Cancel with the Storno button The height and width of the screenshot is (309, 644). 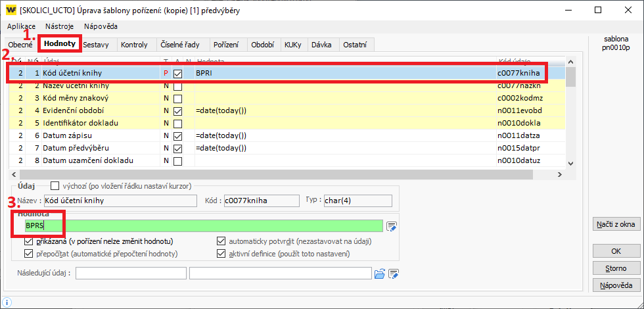click(x=616, y=268)
